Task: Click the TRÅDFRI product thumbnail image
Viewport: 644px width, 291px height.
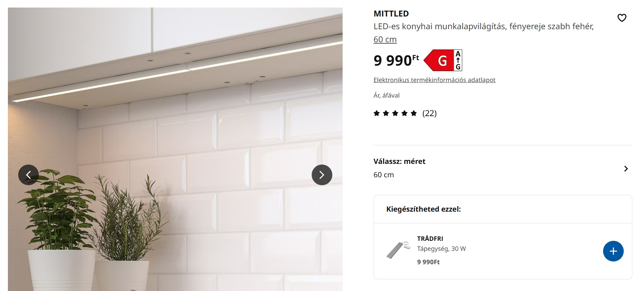Action: point(398,250)
